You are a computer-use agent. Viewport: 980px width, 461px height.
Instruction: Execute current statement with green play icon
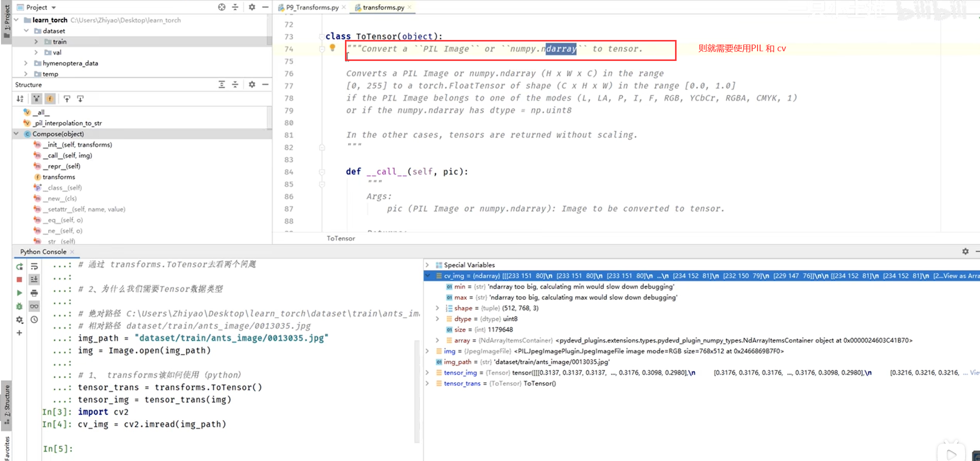[x=19, y=293]
